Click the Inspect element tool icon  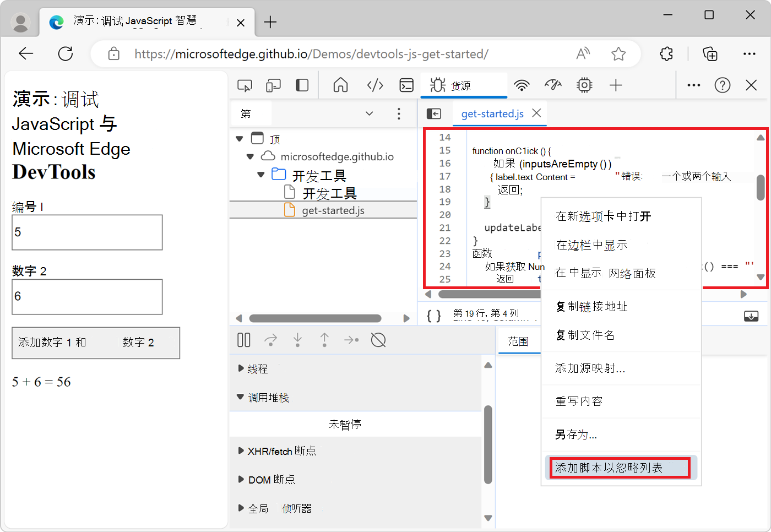coord(245,85)
